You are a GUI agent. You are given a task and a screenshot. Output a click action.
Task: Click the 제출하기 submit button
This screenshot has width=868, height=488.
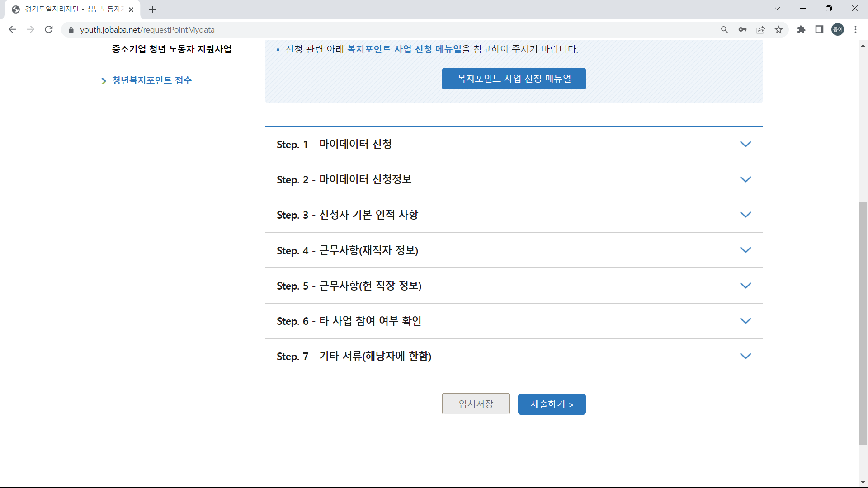click(552, 404)
